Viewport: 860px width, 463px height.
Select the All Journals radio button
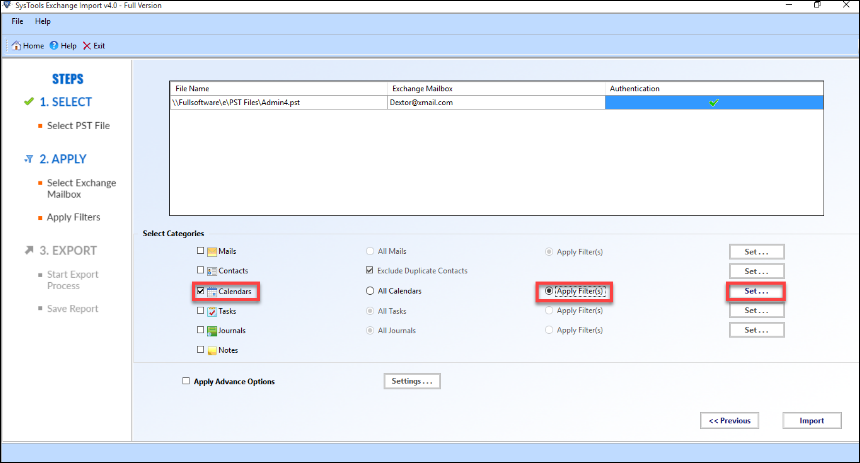coord(370,330)
